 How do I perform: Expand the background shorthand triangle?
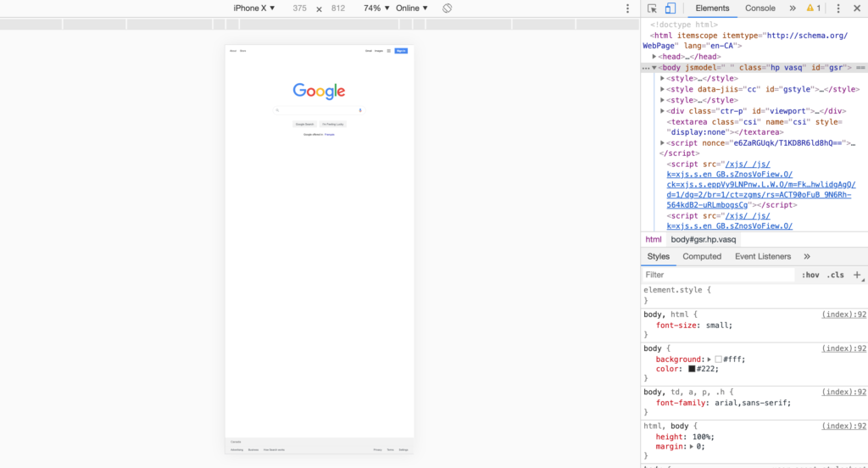click(709, 359)
